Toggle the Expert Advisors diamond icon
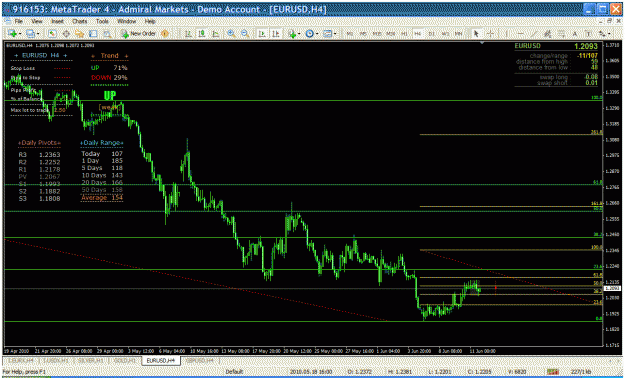 point(165,34)
